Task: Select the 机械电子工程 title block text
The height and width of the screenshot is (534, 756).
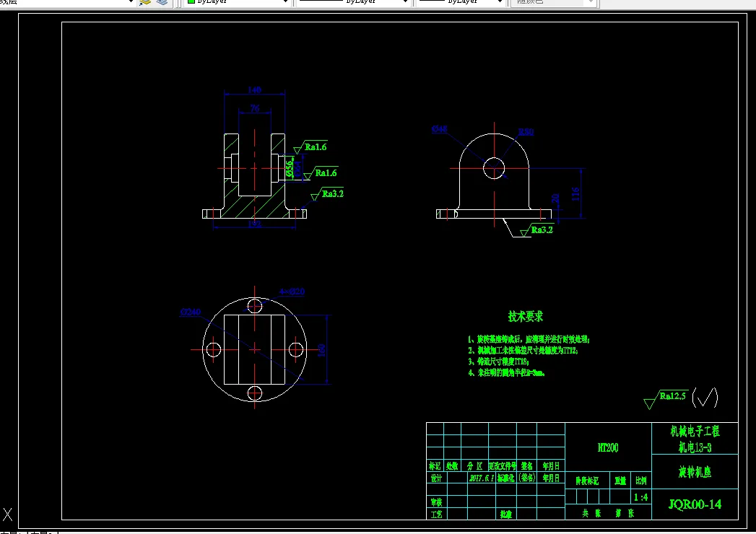Action: [695, 432]
